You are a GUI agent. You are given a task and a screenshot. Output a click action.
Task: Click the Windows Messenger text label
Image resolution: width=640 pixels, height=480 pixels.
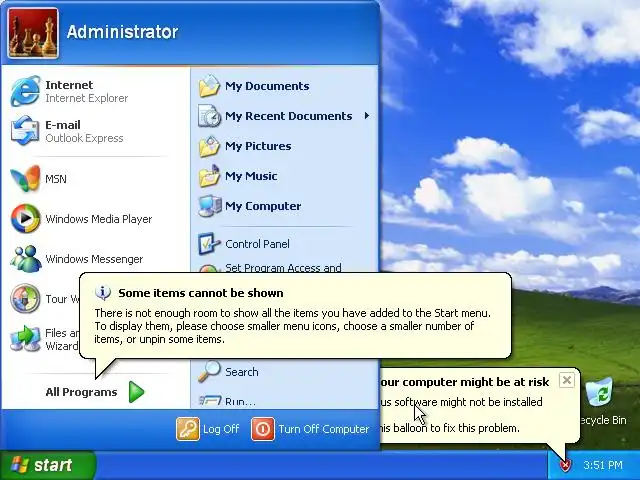94,259
